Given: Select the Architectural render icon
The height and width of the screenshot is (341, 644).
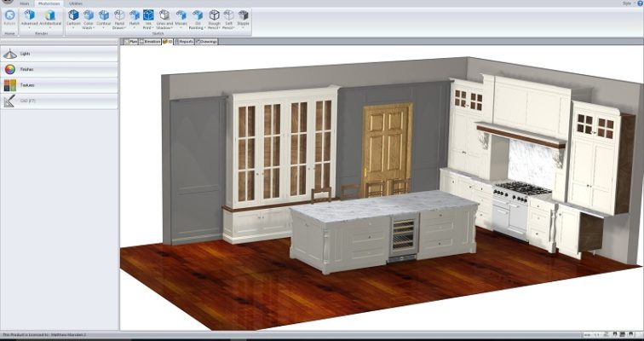Looking at the screenshot, I should [50, 15].
